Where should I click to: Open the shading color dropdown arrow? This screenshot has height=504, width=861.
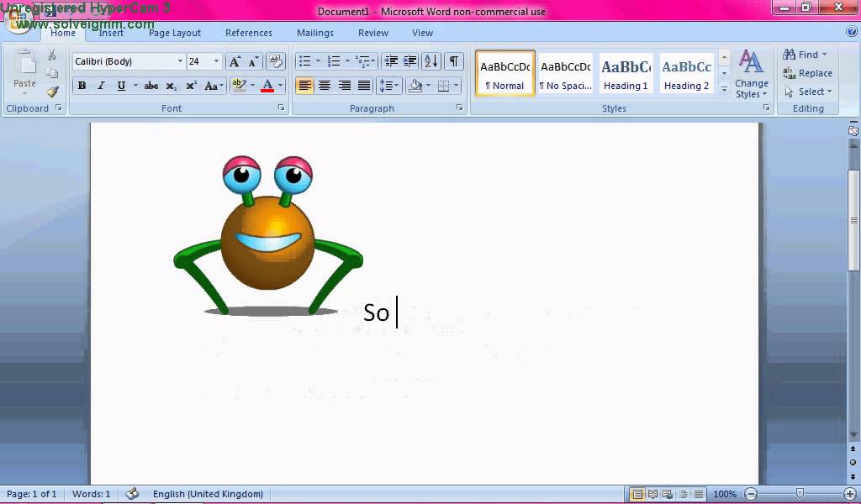point(428,86)
